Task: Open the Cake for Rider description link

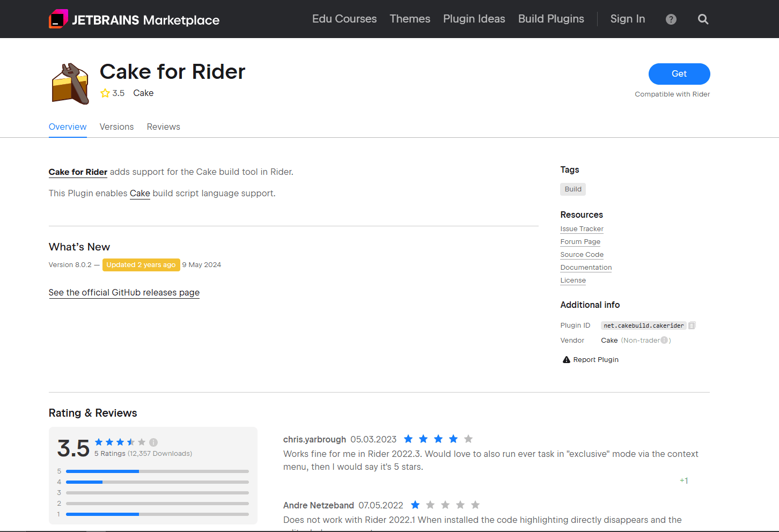Action: (x=78, y=172)
